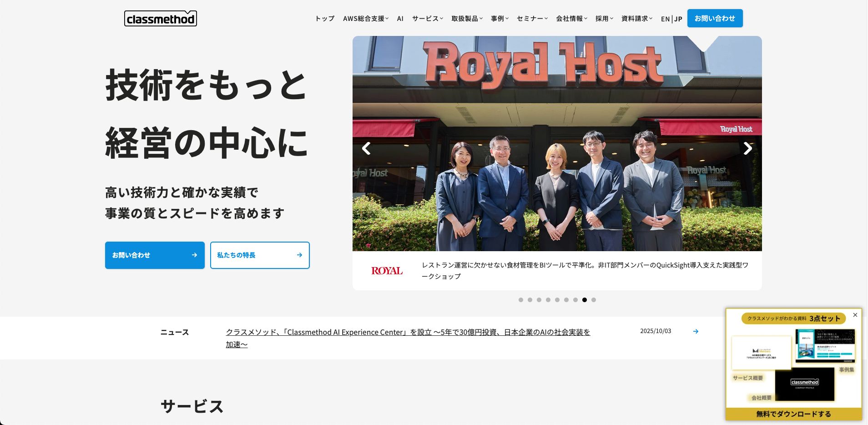Click 無料でダウンロードする in popup

point(793,414)
